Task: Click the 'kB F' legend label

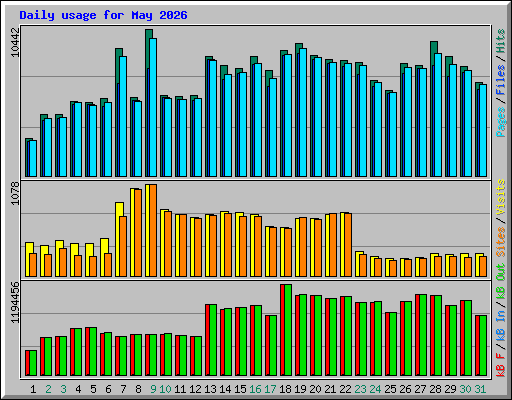Action: pos(501,365)
